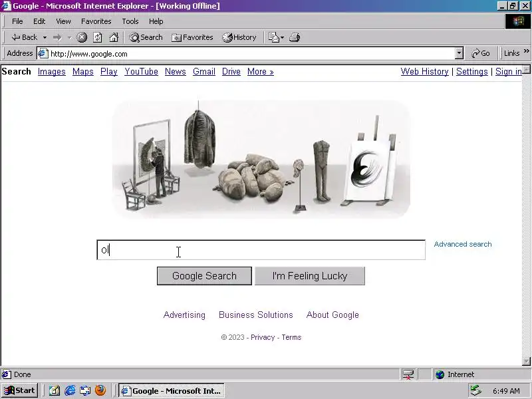Click the I'm Feeling Lucky button
This screenshot has width=532, height=399.
pos(310,276)
